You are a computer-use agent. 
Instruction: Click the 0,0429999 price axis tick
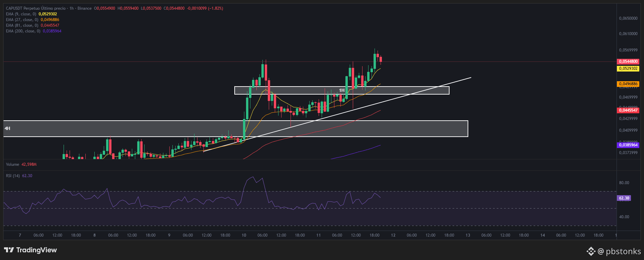point(628,119)
